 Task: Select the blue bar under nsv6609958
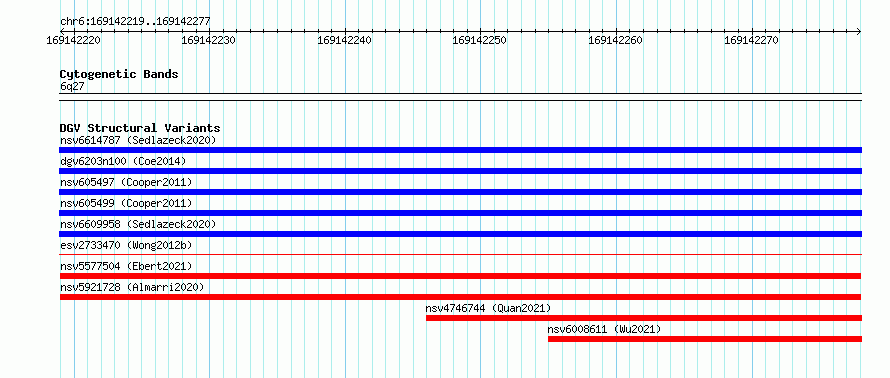point(460,234)
